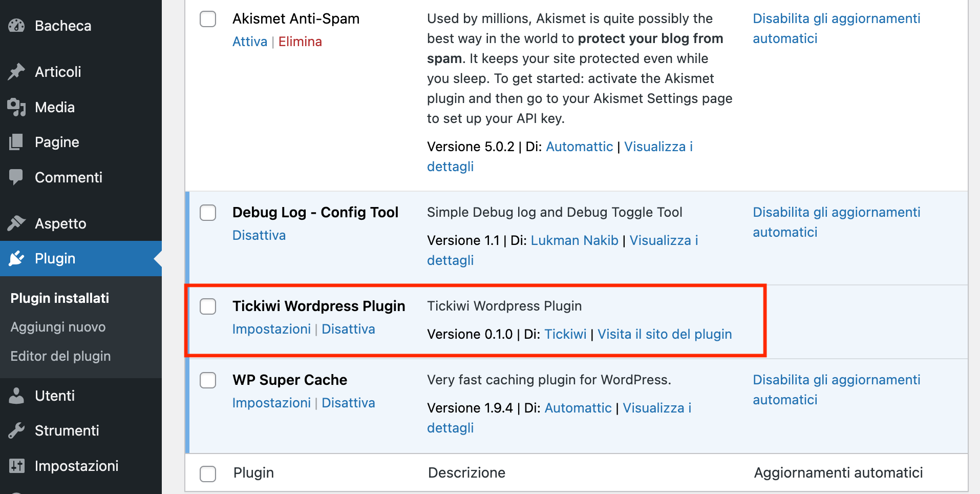This screenshot has width=980, height=494.
Task: Click Aggiungi nuovo in the sidebar
Action: pyautogui.click(x=57, y=327)
